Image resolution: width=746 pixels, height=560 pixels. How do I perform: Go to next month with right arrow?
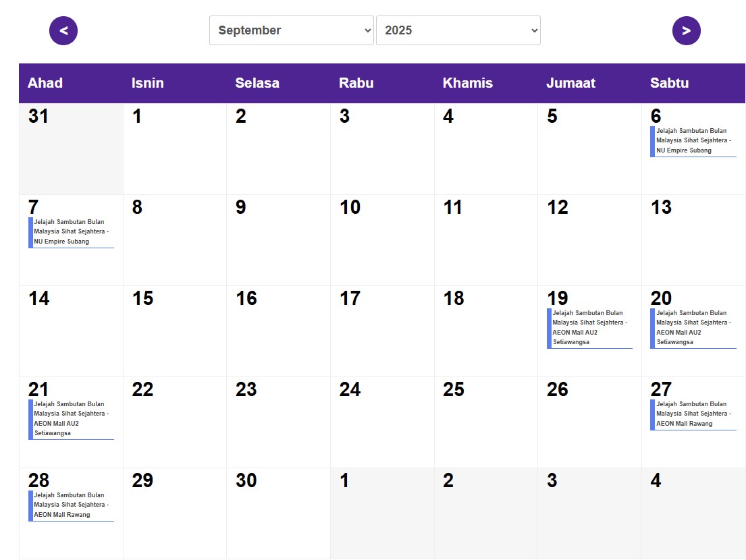[686, 31]
